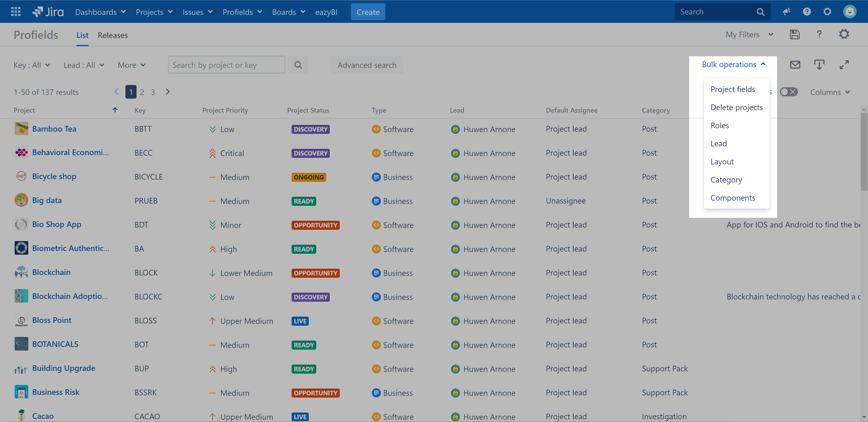Click the Create button
Image resolution: width=868 pixels, height=422 pixels.
coord(368,12)
